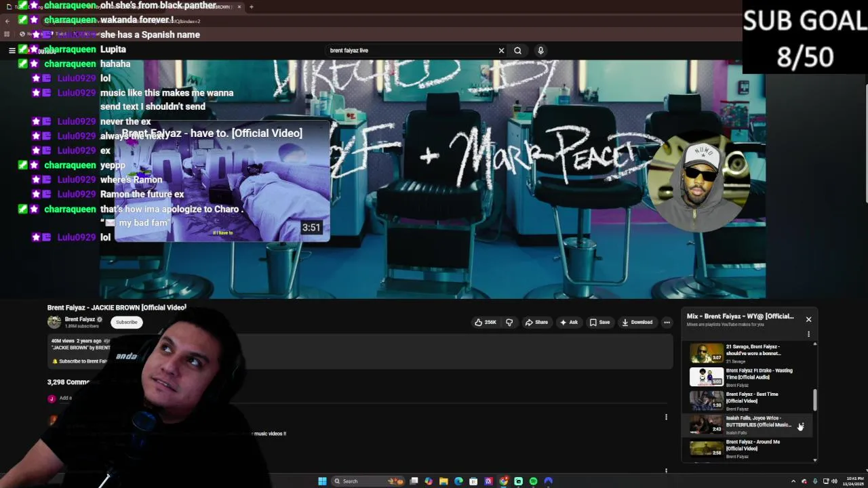Open the Mix playlist options menu
Viewport: 868px width, 488px height.
(x=808, y=334)
